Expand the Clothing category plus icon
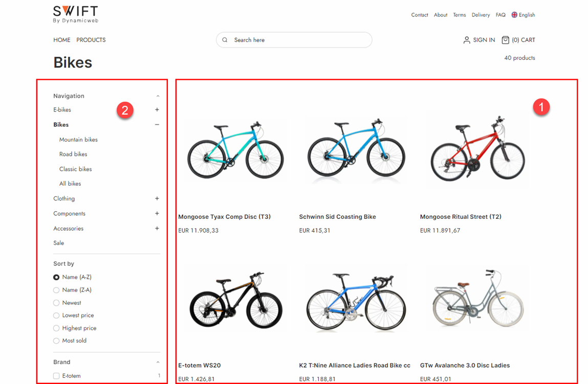Viewport: 588px width, 384px height. pyautogui.click(x=157, y=198)
